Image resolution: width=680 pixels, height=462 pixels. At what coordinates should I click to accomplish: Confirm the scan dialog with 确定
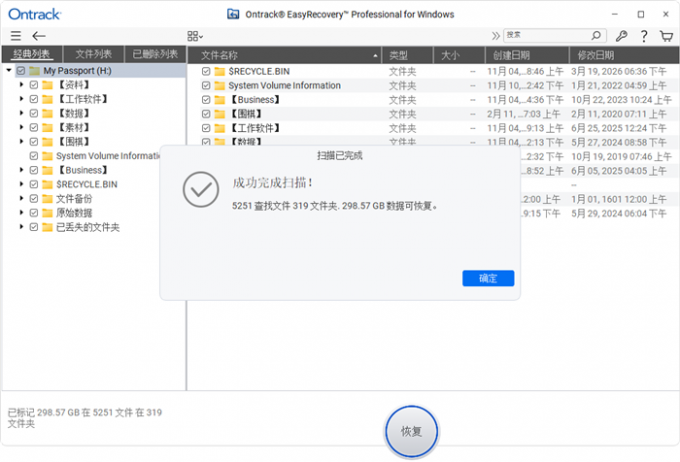coord(488,278)
